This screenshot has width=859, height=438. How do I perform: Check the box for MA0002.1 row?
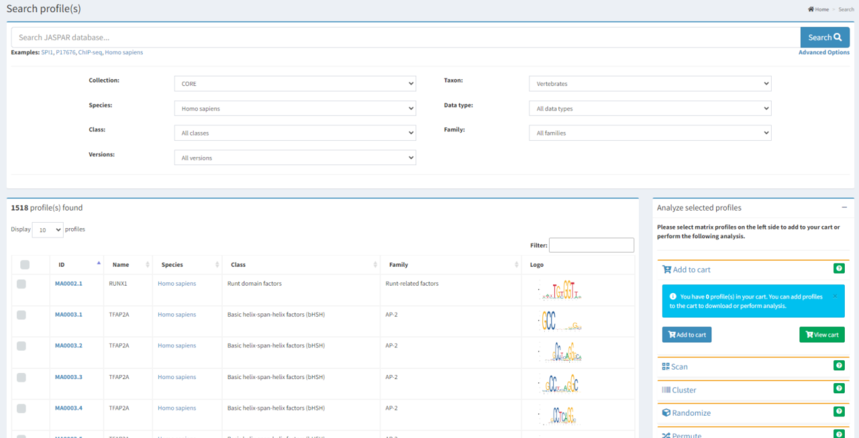(x=21, y=284)
